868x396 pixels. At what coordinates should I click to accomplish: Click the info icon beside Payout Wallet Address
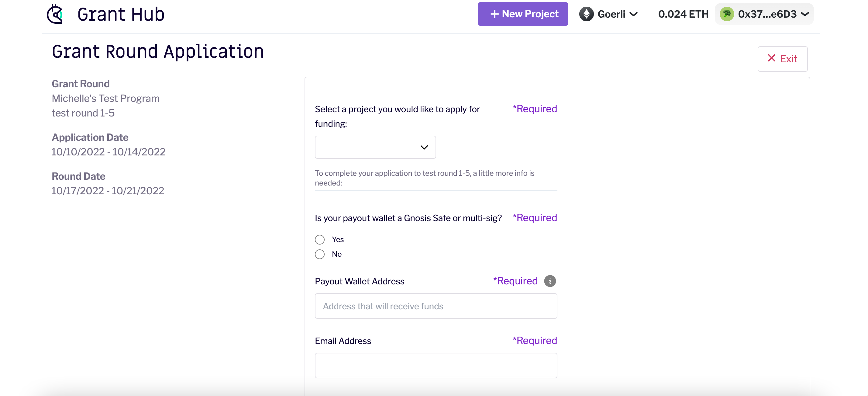pos(550,281)
